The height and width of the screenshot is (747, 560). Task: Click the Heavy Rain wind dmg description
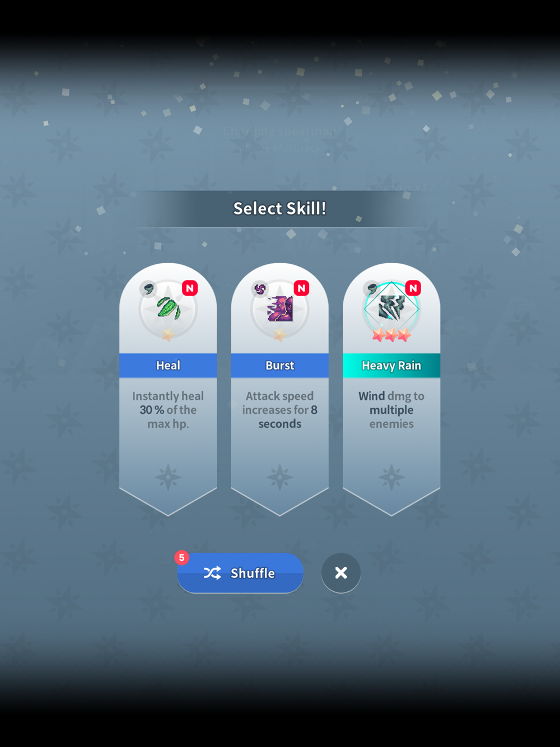(x=391, y=410)
